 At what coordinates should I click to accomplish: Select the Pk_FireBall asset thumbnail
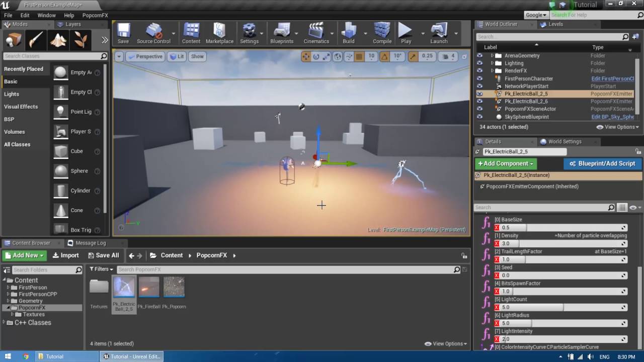click(x=149, y=287)
